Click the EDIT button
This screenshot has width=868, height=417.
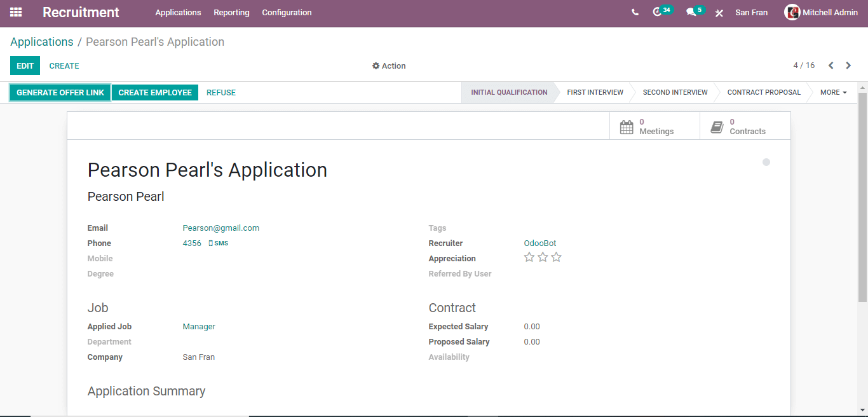25,65
